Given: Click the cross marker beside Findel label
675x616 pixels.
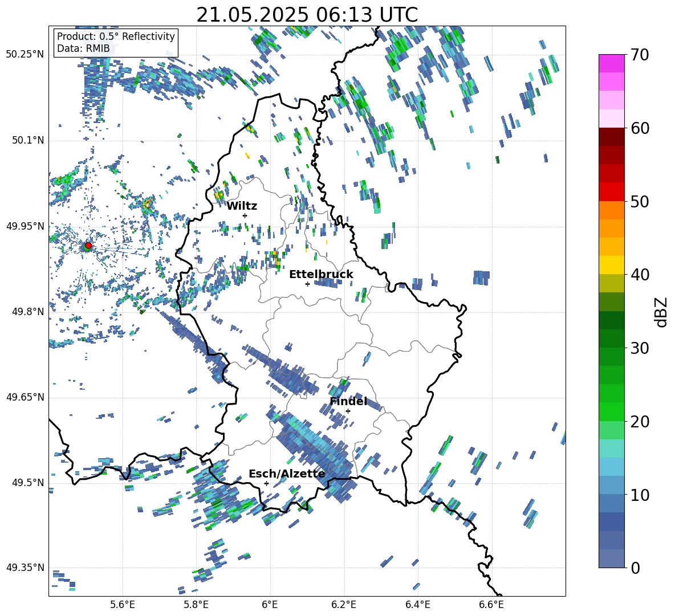Looking at the screenshot, I should tap(348, 411).
